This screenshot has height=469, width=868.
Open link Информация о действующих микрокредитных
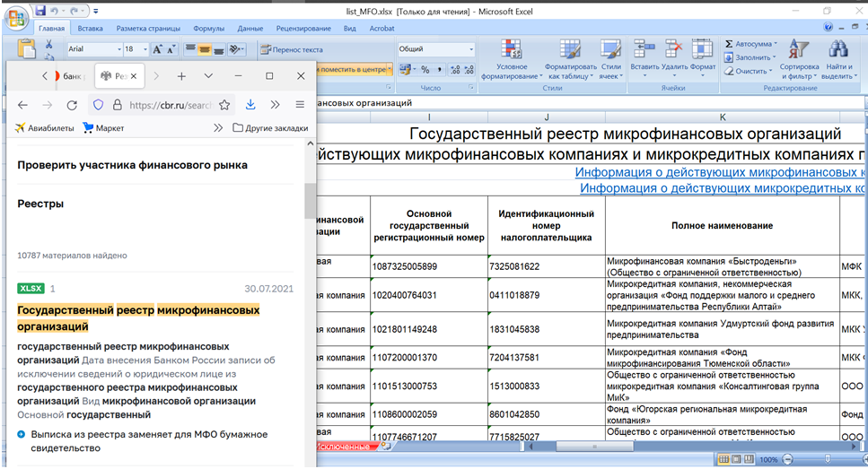point(722,188)
